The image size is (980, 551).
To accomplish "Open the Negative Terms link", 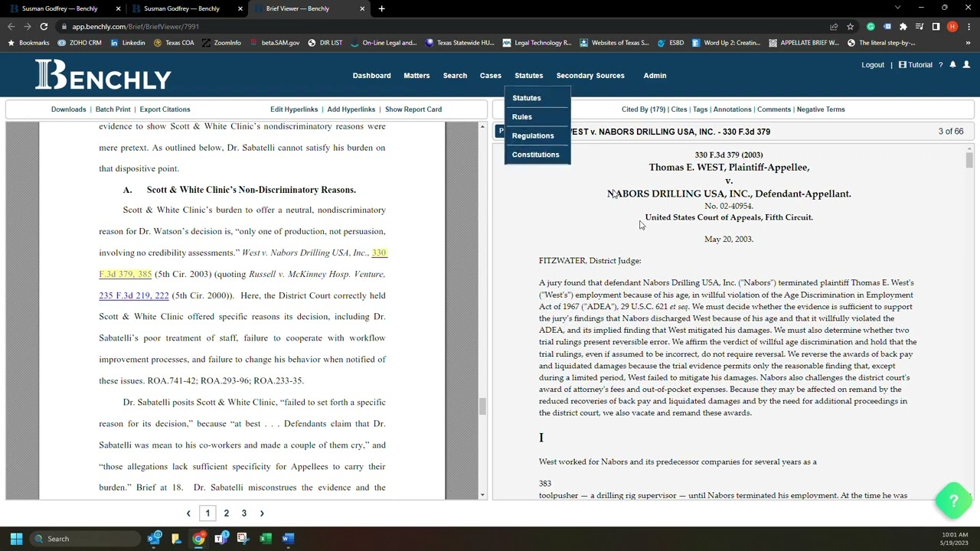I will click(821, 109).
